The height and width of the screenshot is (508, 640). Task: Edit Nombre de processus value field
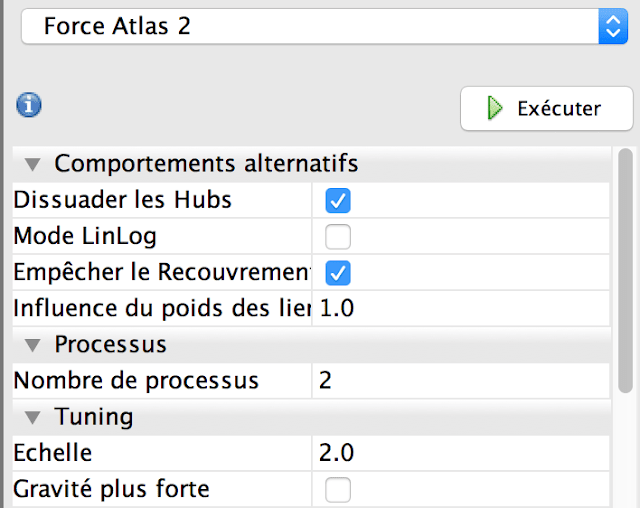(460, 381)
